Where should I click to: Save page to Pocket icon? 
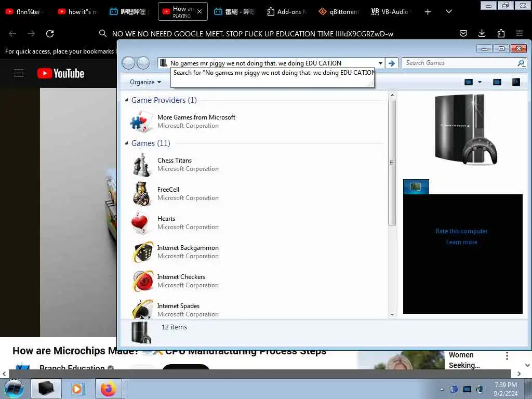[x=463, y=33]
